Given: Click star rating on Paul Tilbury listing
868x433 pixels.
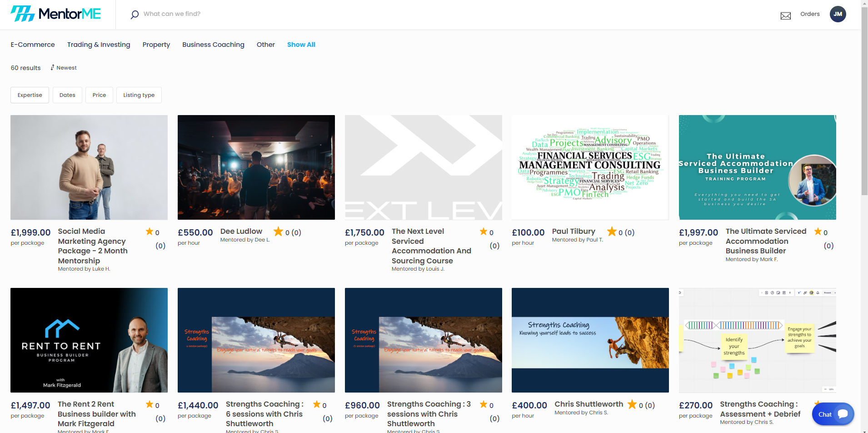Looking at the screenshot, I should coord(612,232).
